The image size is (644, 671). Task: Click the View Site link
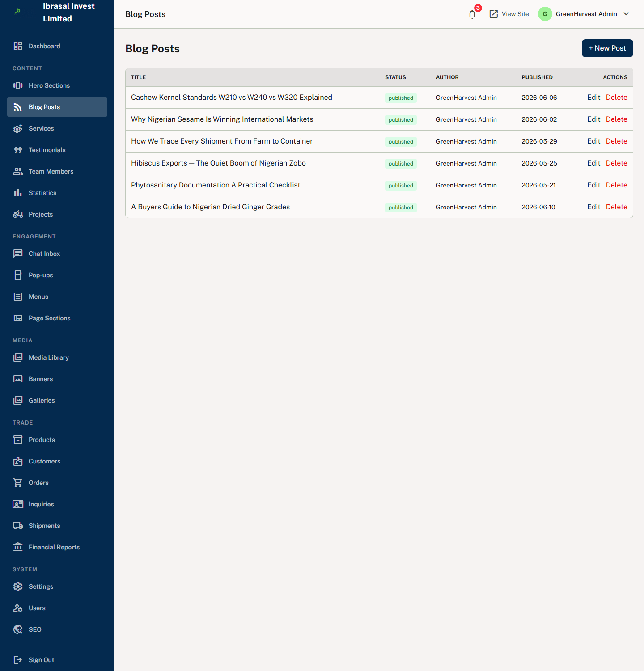coord(509,14)
